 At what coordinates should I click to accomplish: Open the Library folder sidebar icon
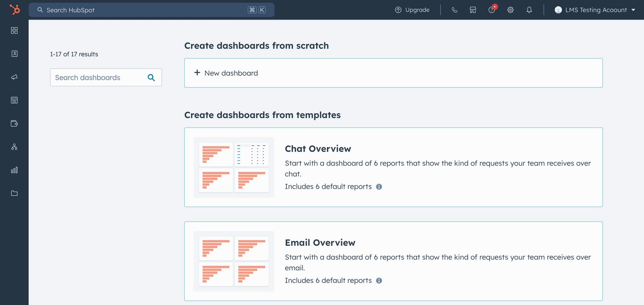(14, 194)
